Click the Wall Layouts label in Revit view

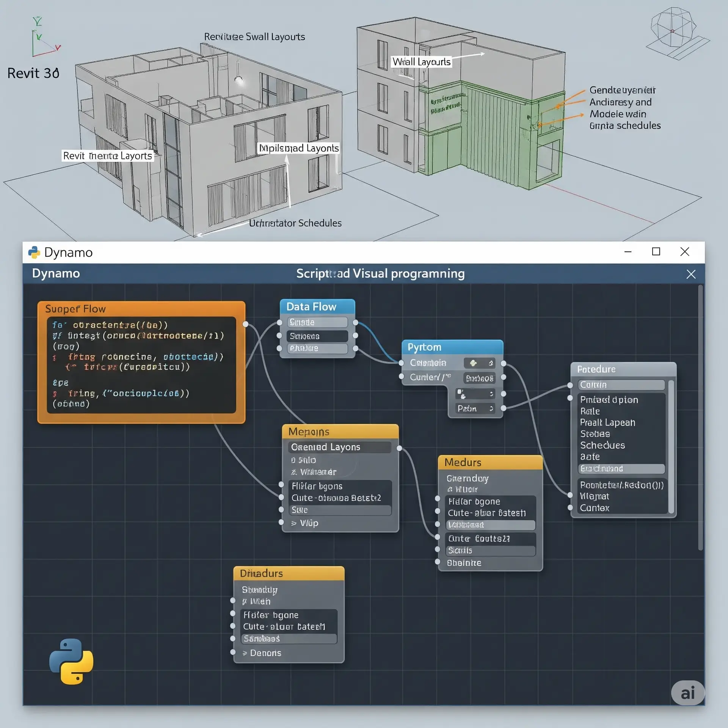coord(421,62)
